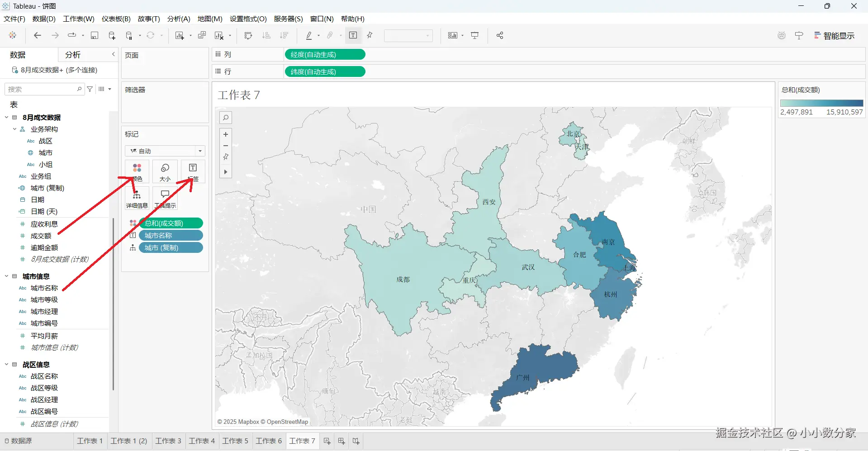Click the undo back arrow
Image resolution: width=868 pixels, height=451 pixels.
pyautogui.click(x=38, y=35)
